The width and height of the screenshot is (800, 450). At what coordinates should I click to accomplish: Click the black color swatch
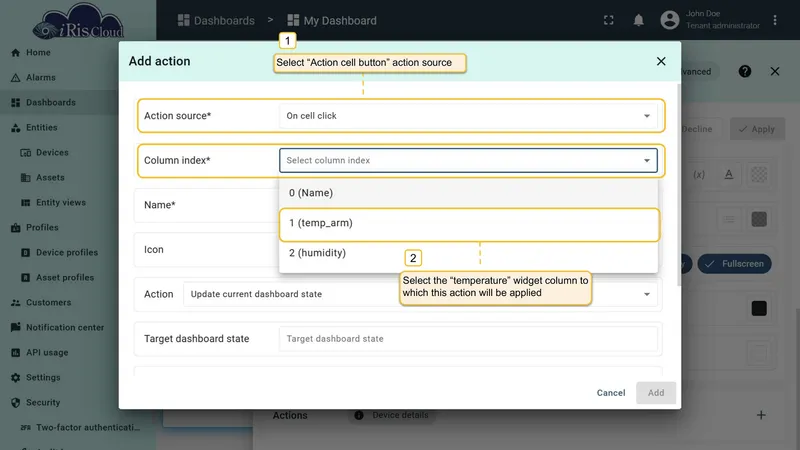pyautogui.click(x=759, y=308)
